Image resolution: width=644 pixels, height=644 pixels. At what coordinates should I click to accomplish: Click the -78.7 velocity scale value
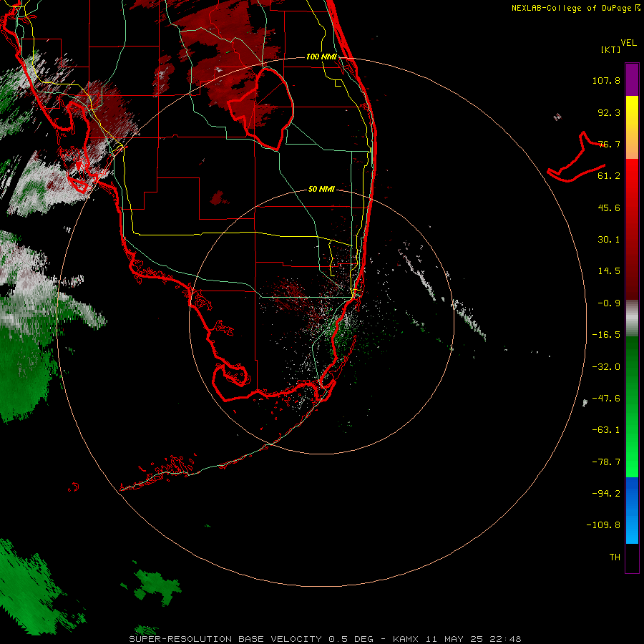click(606, 462)
